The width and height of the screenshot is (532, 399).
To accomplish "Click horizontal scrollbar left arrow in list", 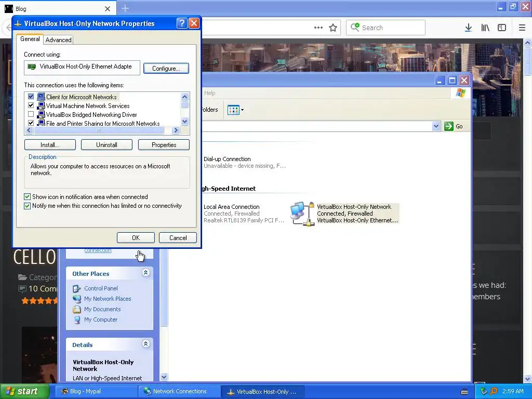I will 29,130.
